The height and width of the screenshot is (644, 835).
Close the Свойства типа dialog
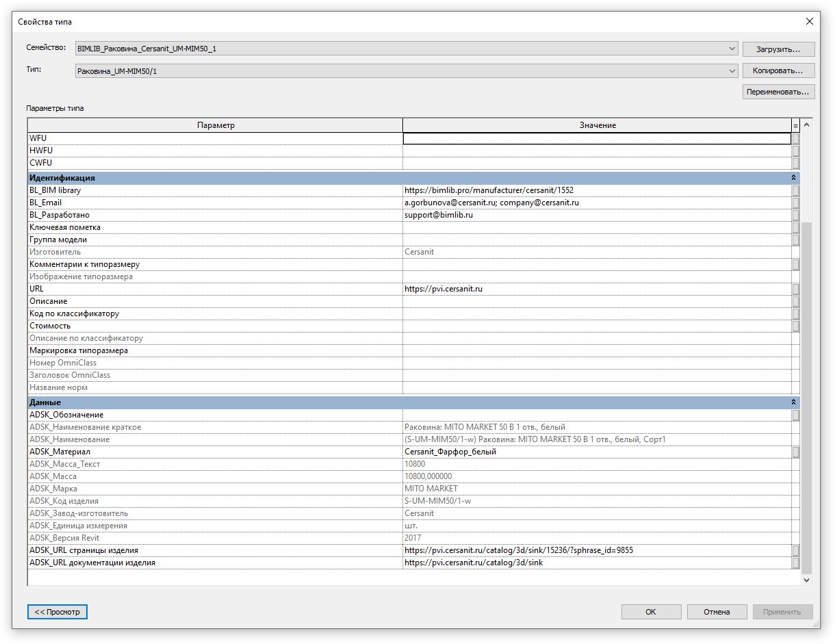tap(810, 21)
